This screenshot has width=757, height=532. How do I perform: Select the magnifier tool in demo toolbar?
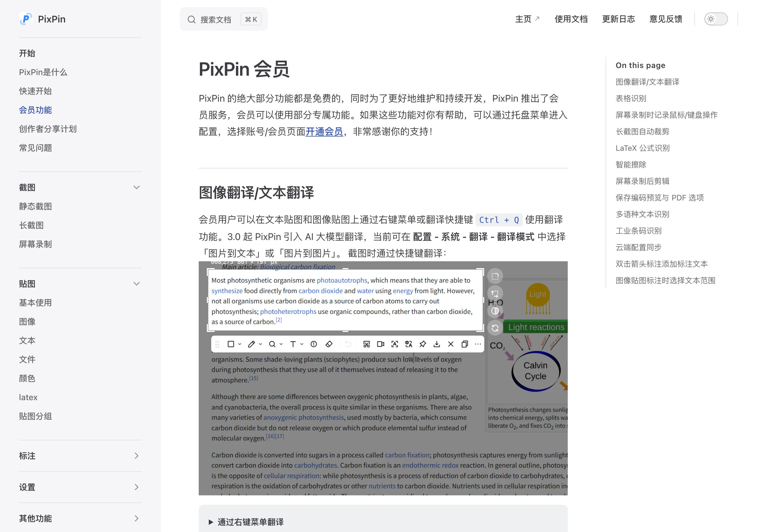pyautogui.click(x=272, y=344)
